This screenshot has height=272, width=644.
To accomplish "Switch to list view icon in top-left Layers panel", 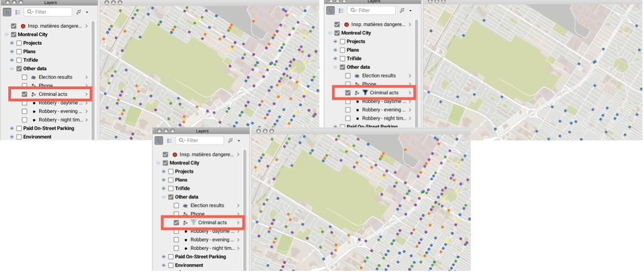I will click(x=18, y=12).
